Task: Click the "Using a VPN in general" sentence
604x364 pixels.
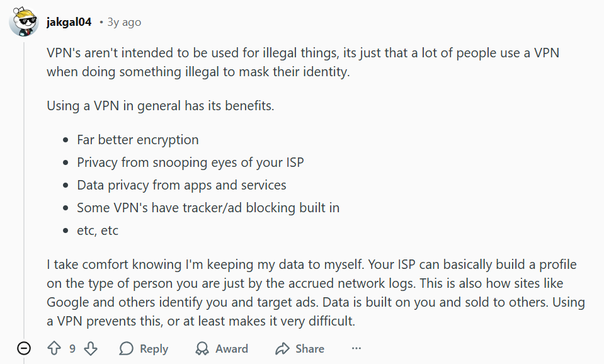Action: [160, 106]
